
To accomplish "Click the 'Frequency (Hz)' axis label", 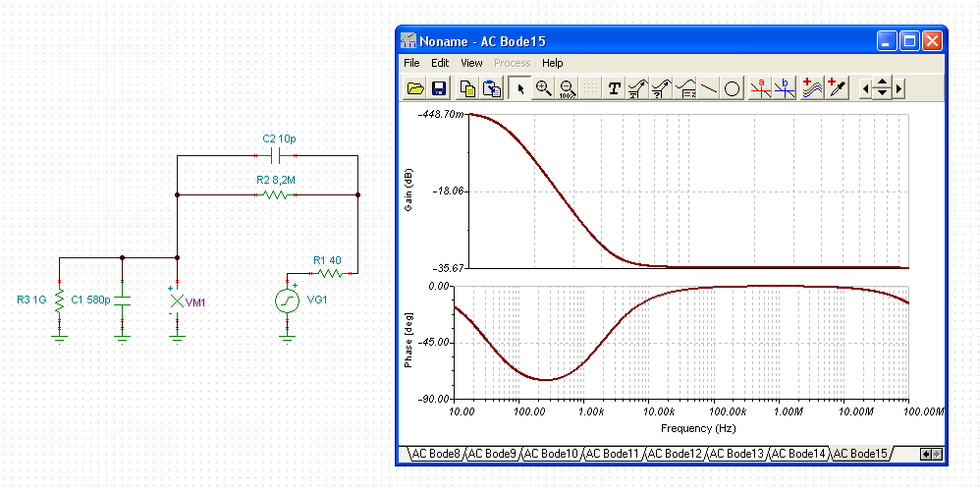I will pos(698,428).
